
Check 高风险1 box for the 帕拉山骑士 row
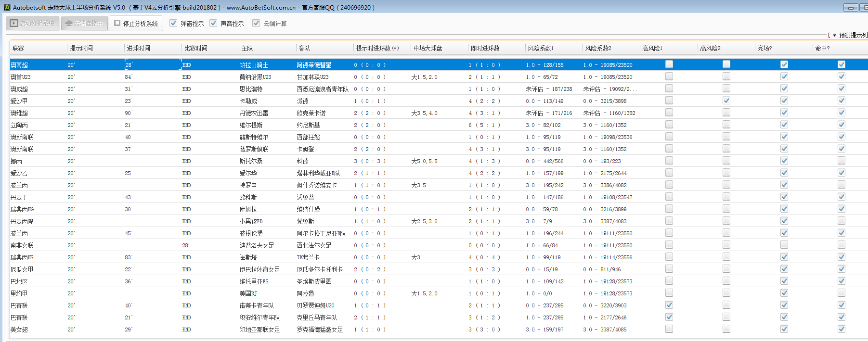click(x=669, y=64)
